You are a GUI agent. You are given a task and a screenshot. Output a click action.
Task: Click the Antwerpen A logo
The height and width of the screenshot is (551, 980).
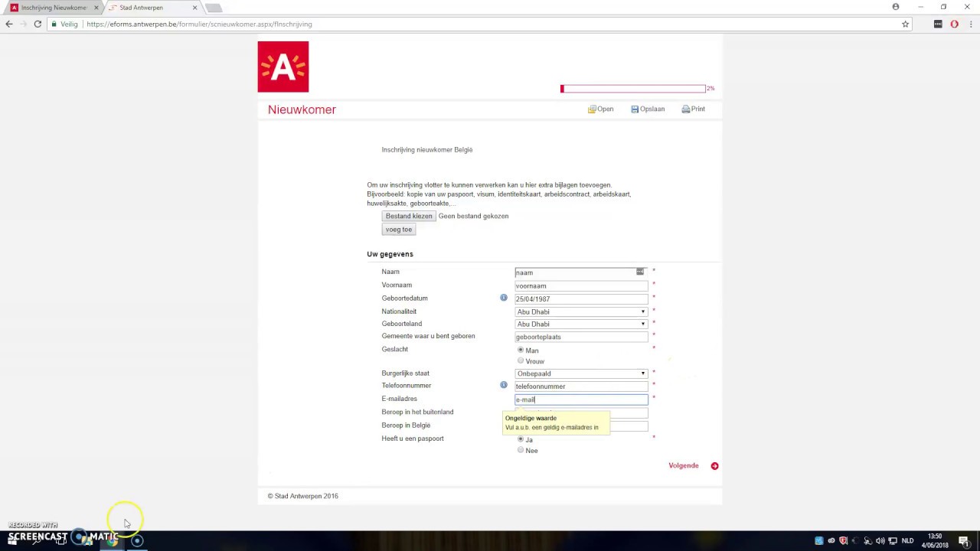283,67
